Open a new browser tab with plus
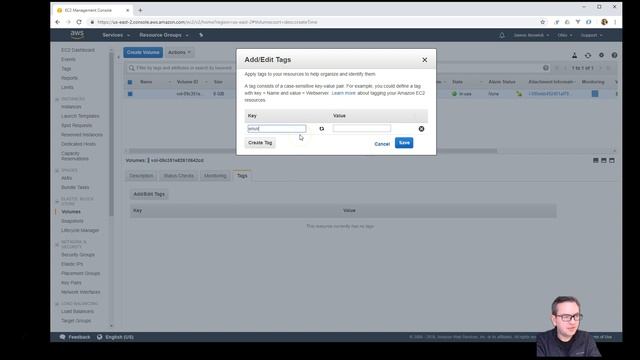This screenshot has width=640, height=360. [140, 10]
